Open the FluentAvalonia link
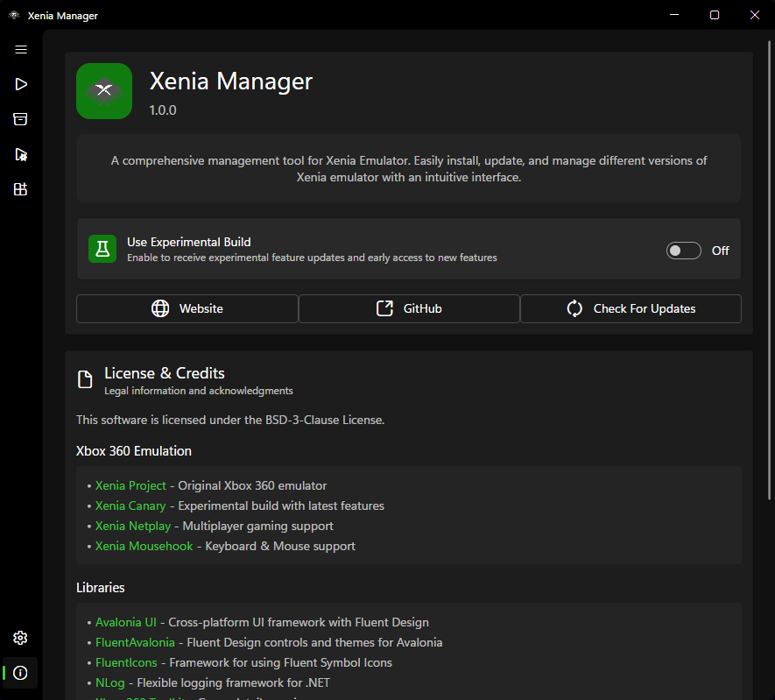Screen dimensions: 775x700 [x=135, y=643]
